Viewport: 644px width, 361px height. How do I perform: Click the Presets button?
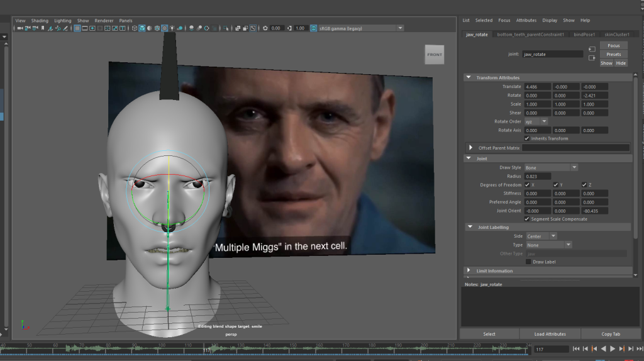click(614, 54)
